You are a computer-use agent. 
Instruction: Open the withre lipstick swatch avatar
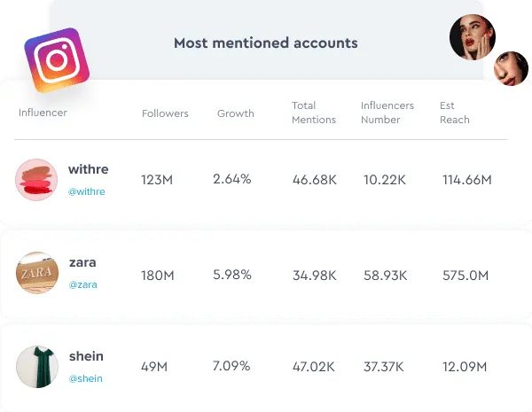[x=36, y=180]
